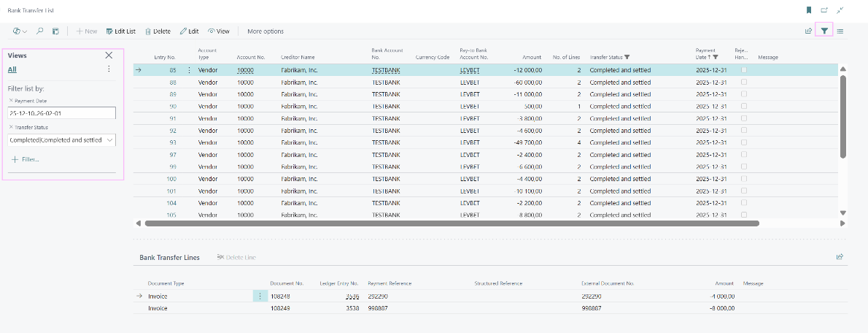This screenshot has height=333, width=868.
Task: Open the analysis mode icon beside search
Action: pos(55,31)
